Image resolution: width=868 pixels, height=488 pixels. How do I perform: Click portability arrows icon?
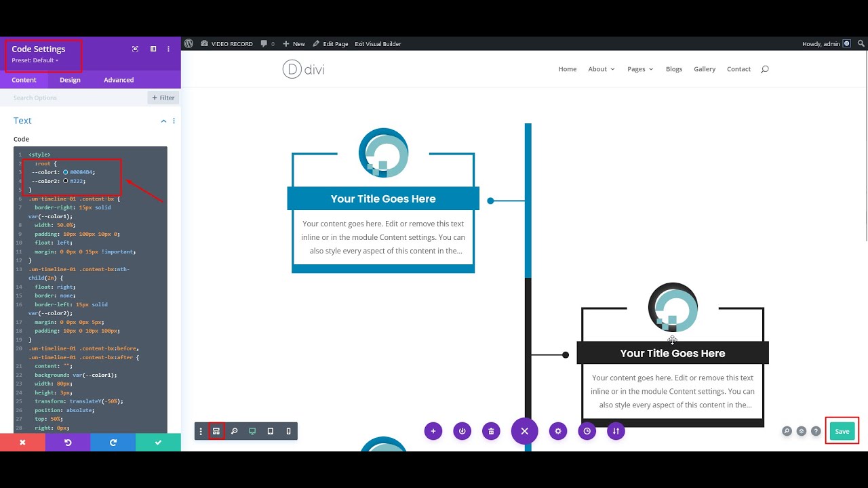(x=616, y=431)
